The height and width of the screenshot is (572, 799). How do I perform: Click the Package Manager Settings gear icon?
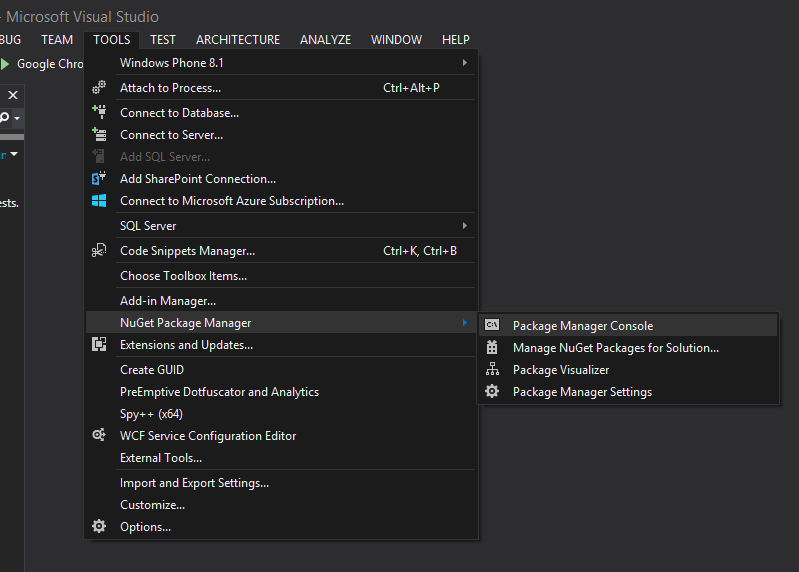[x=492, y=391]
